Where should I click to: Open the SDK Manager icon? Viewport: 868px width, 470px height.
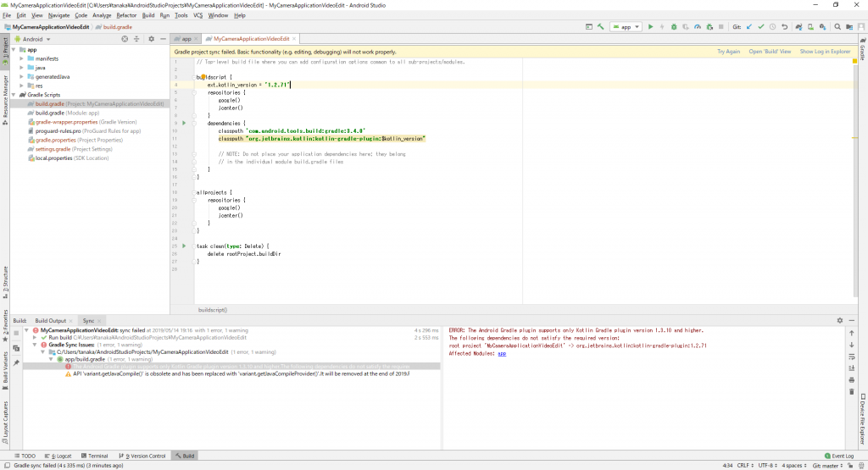(822, 26)
